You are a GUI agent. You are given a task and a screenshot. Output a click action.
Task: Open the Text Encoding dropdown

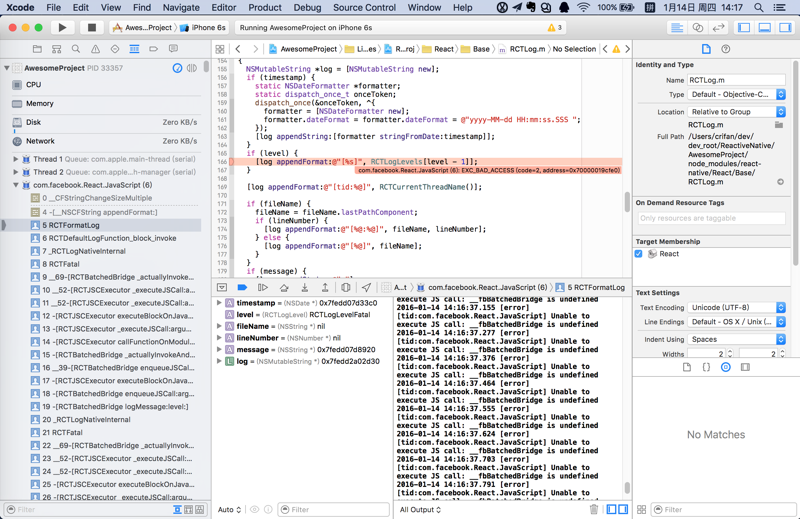point(737,308)
